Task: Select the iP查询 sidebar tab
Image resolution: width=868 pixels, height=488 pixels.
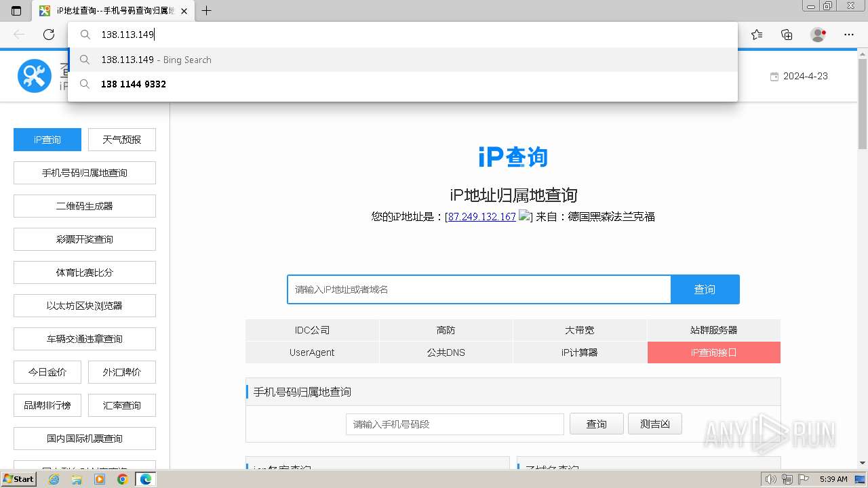Action: [47, 140]
